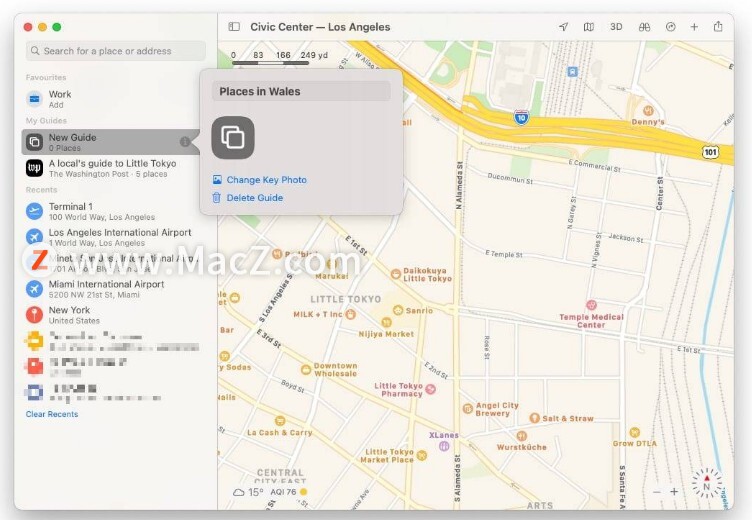Click the weather 15° indicator
The width and height of the screenshot is (752, 520).
pos(248,492)
